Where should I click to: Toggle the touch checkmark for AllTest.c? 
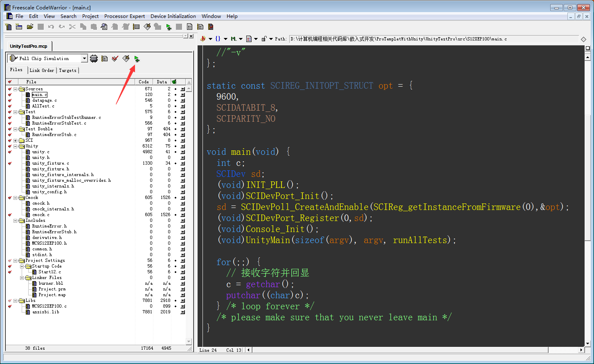tap(10, 106)
